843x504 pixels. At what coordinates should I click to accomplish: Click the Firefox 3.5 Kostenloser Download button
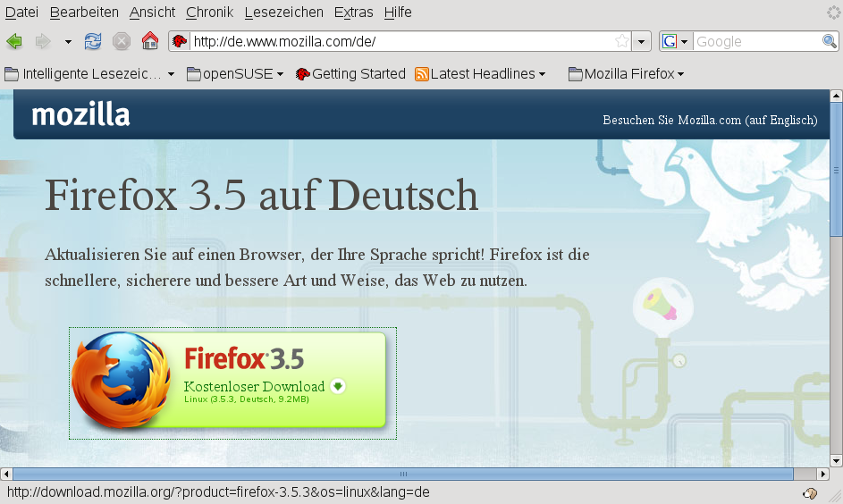pos(232,382)
